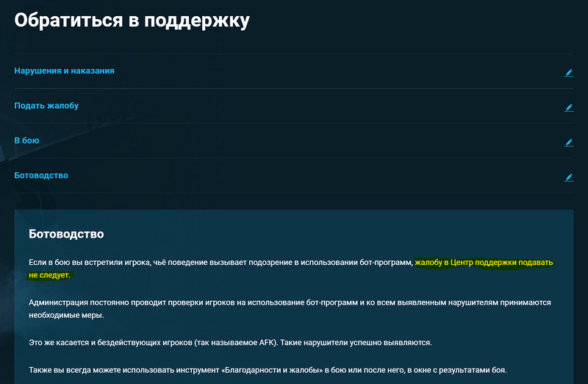Screen dimensions: 588x384
Task: Click the paragraph starting with Это же касается
Action: point(230,342)
